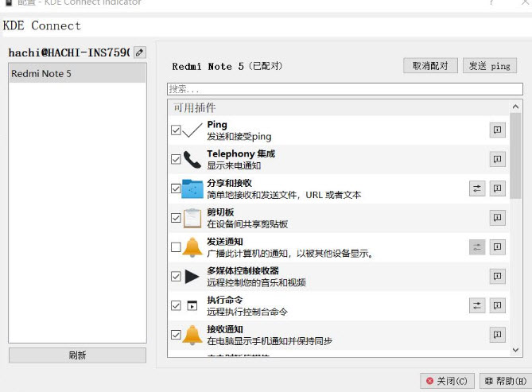Screen dimensions: 532x392
Task: Click the blue share folder icon
Action: [x=192, y=188]
